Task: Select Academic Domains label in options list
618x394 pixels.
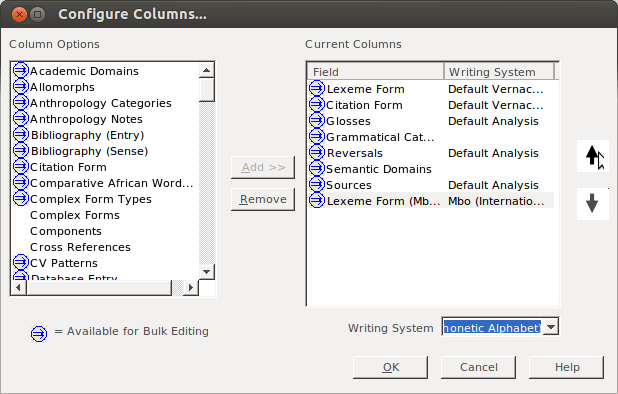Action: [84, 71]
